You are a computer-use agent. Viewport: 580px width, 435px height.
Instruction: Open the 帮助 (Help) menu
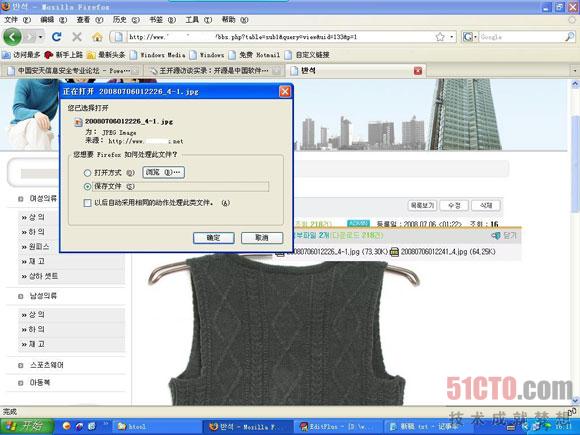pyautogui.click(x=235, y=20)
